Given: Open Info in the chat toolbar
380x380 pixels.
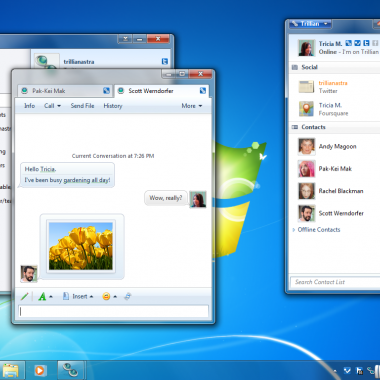Looking at the screenshot, I should tap(29, 106).
